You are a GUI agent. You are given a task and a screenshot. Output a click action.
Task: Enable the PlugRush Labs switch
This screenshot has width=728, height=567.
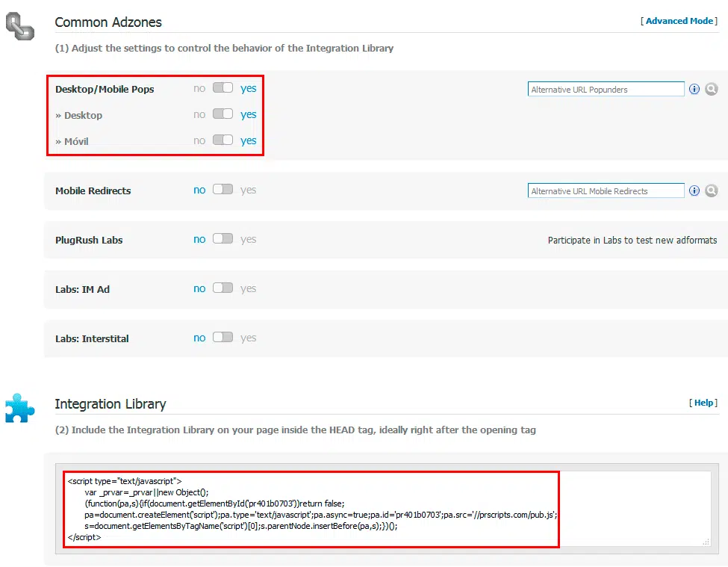[223, 239]
